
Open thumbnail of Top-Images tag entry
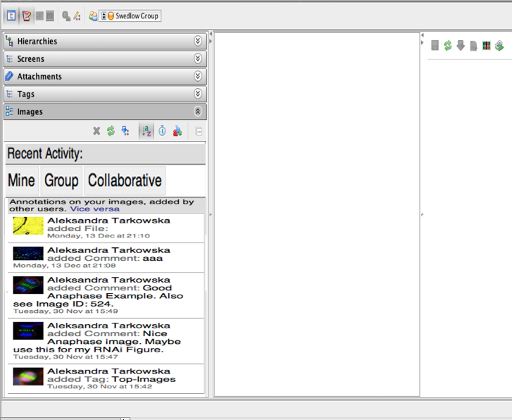coord(28,376)
